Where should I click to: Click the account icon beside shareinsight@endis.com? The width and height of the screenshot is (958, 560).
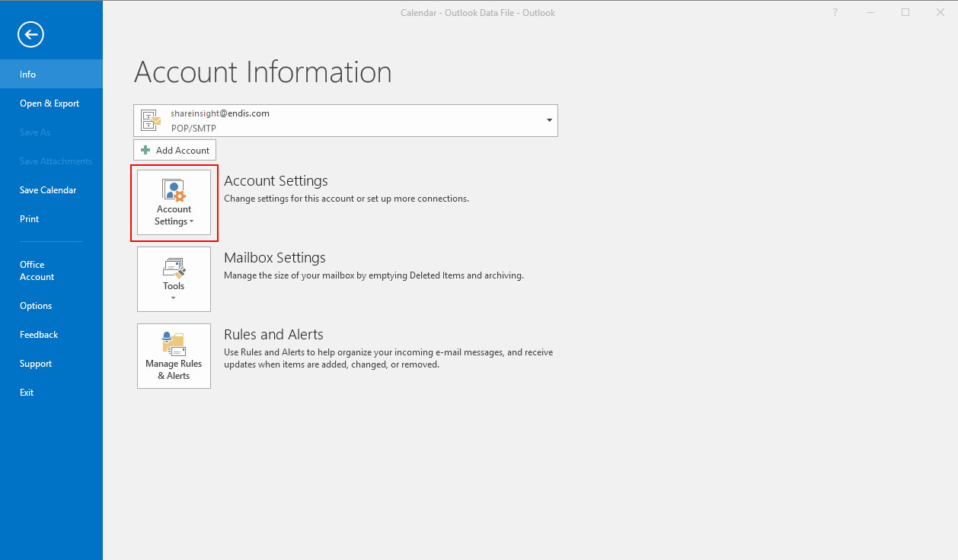click(x=150, y=119)
